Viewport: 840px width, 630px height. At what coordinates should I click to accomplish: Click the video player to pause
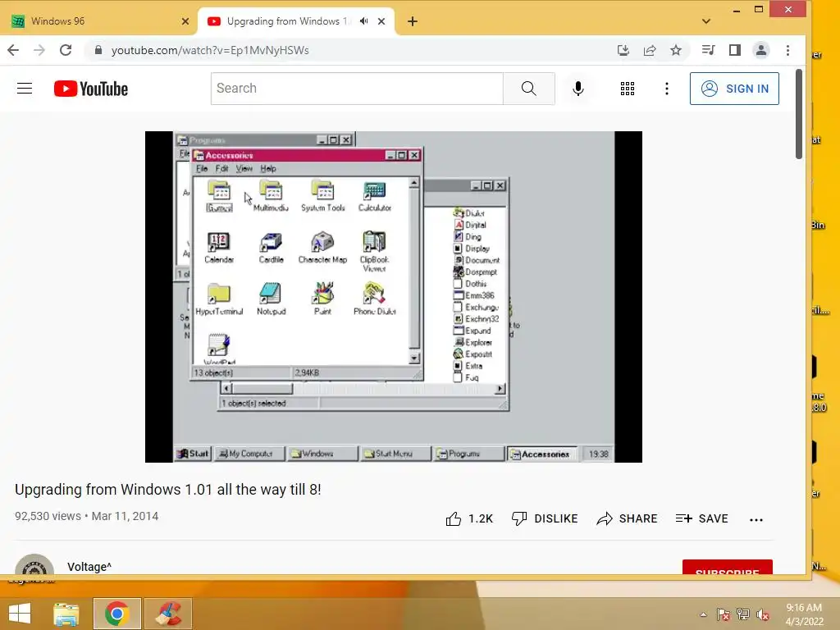(x=394, y=297)
